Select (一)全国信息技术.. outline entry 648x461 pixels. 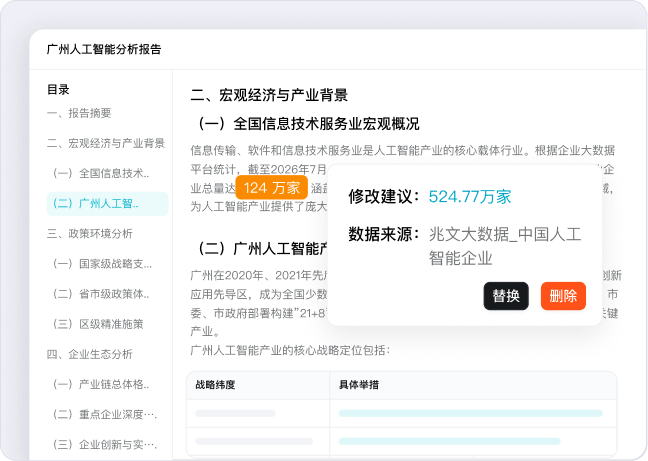pyautogui.click(x=101, y=173)
